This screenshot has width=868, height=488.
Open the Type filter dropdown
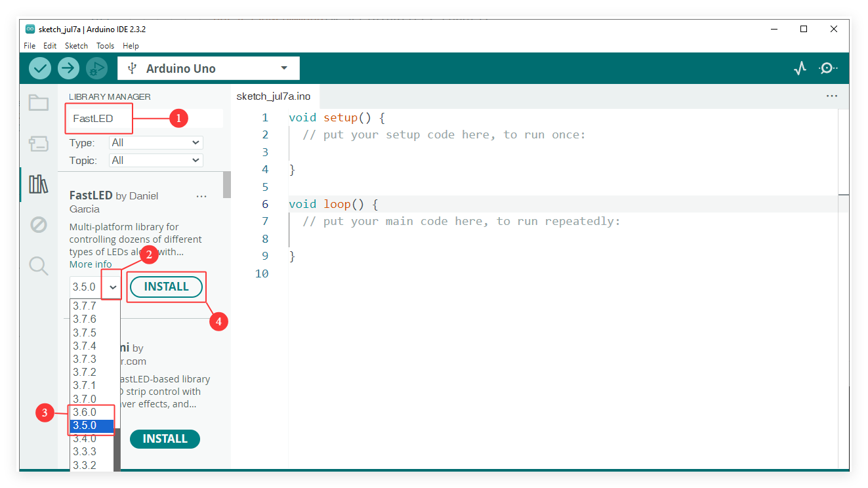tap(156, 142)
